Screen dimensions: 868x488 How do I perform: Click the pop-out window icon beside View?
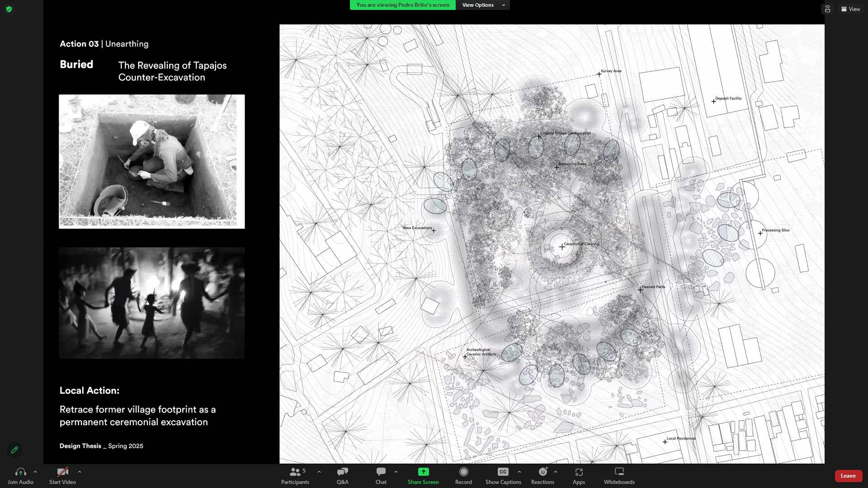point(827,9)
